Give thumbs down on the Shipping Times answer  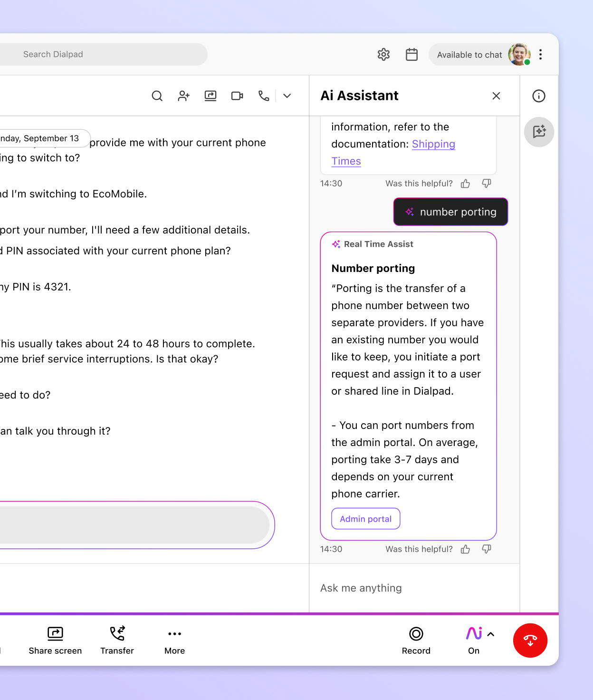(x=486, y=184)
